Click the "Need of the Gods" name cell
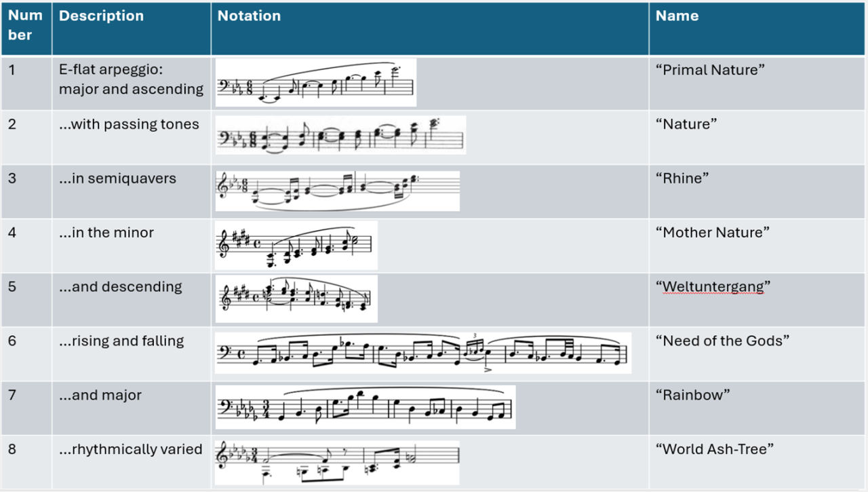 click(x=758, y=354)
